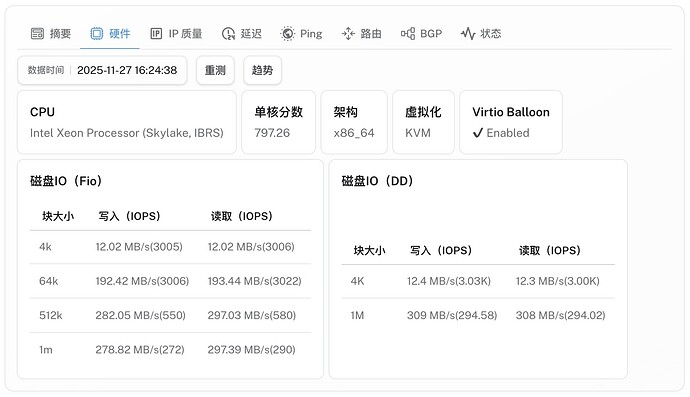Image resolution: width=690 pixels, height=397 pixels.
Task: Click the Ping target icon
Action: click(x=287, y=33)
